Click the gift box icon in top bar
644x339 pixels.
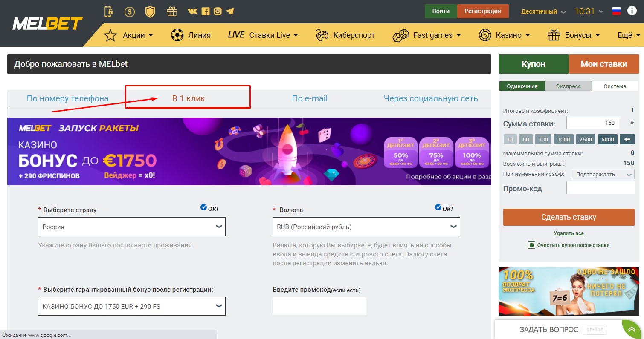point(172,11)
